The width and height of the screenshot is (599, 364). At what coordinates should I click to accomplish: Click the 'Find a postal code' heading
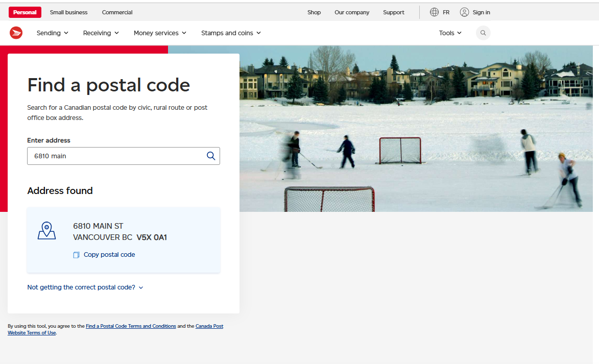pos(108,85)
